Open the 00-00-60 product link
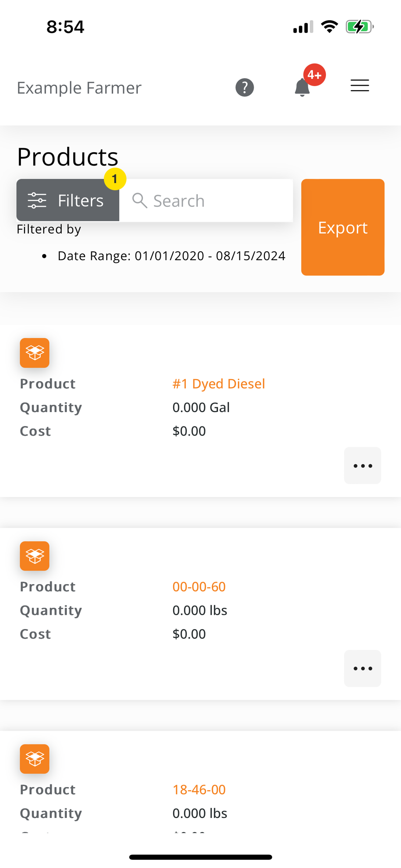Image resolution: width=401 pixels, height=868 pixels. click(199, 587)
